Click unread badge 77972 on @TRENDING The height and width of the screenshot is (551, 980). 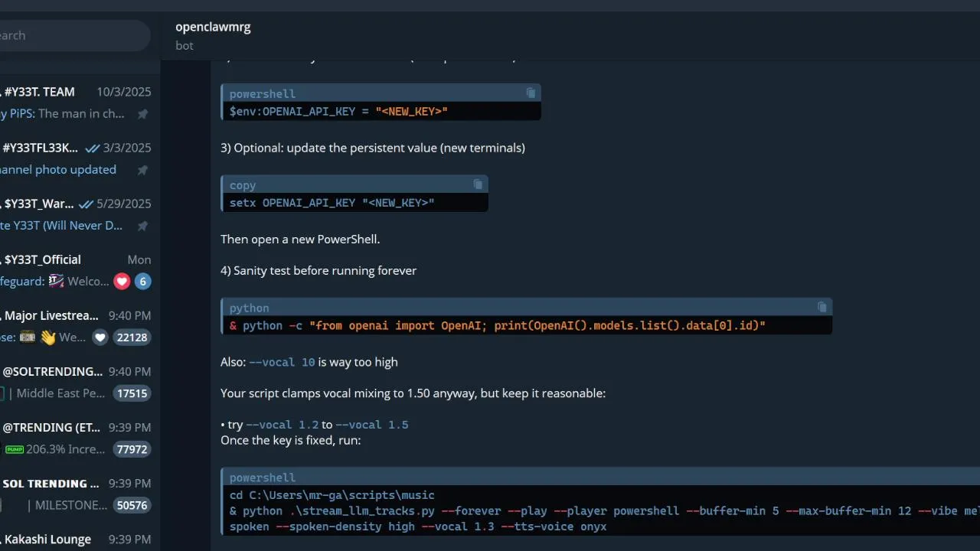132,449
